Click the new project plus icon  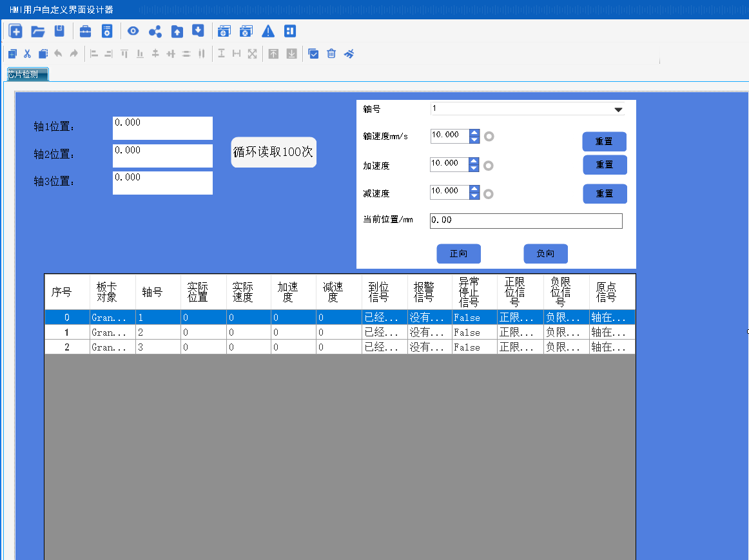15,32
